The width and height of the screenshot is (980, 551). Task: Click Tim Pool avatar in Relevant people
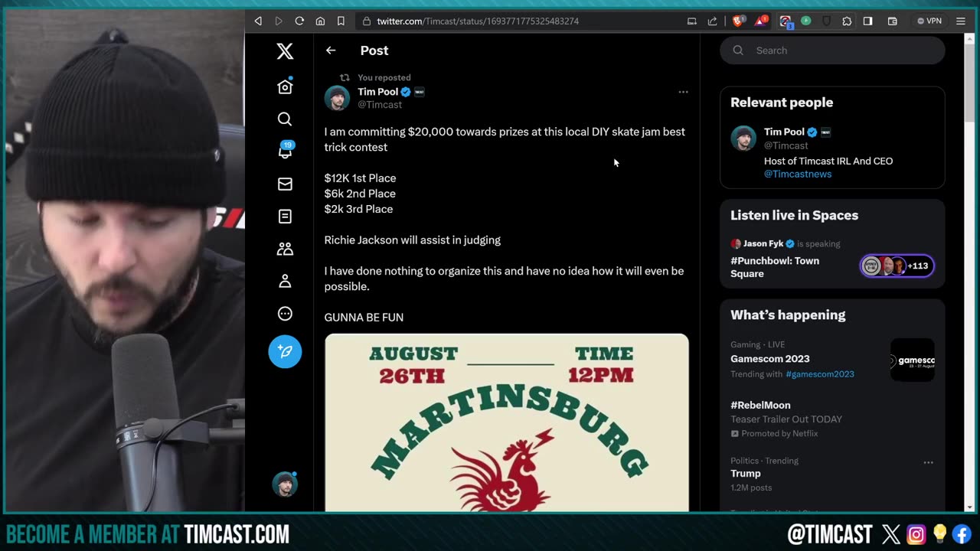coord(743,139)
